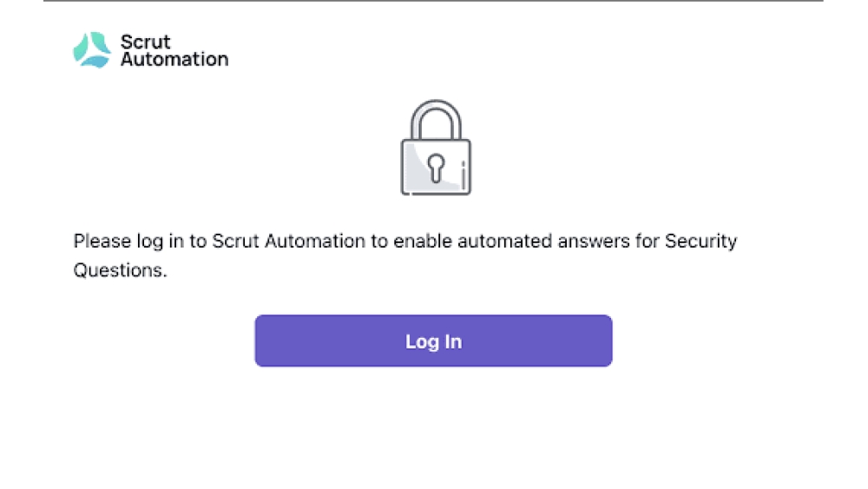Click the teal Scrut Automation logo icon
Screen dimensions: 868x489
point(92,50)
